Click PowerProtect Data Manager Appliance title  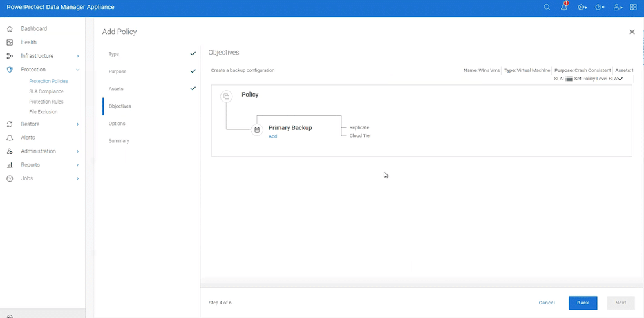click(61, 7)
